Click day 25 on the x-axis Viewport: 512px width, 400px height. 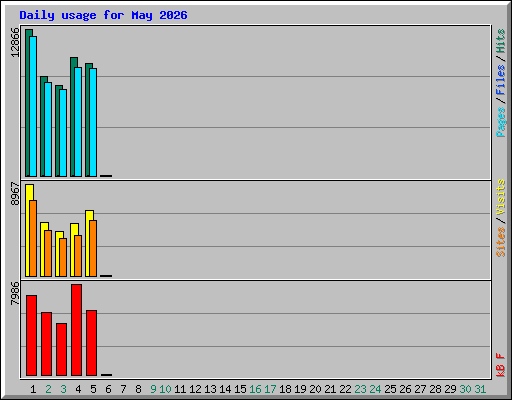click(x=390, y=389)
